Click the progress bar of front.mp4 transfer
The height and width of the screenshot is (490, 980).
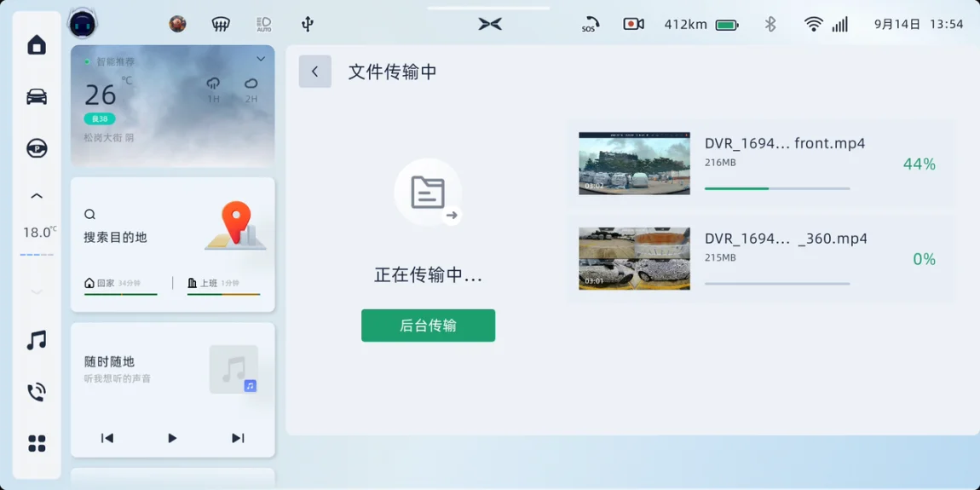776,188
